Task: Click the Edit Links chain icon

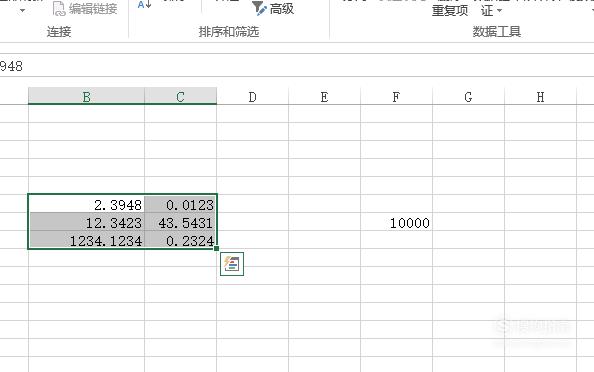Action: pyautogui.click(x=59, y=9)
